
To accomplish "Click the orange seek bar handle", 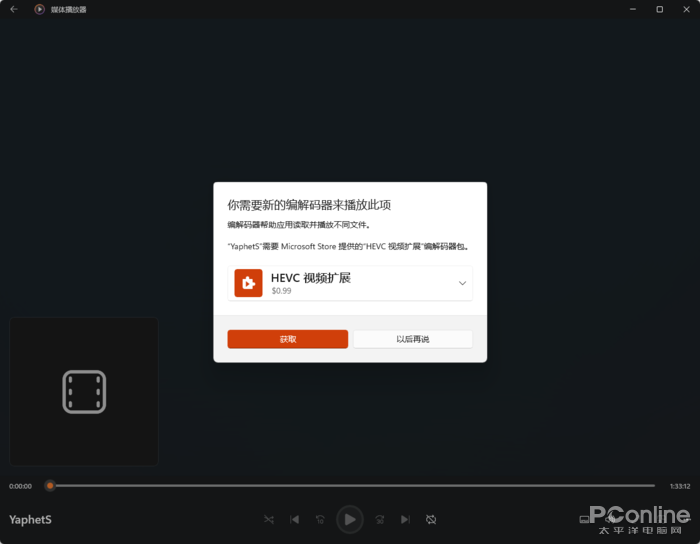I will point(50,486).
